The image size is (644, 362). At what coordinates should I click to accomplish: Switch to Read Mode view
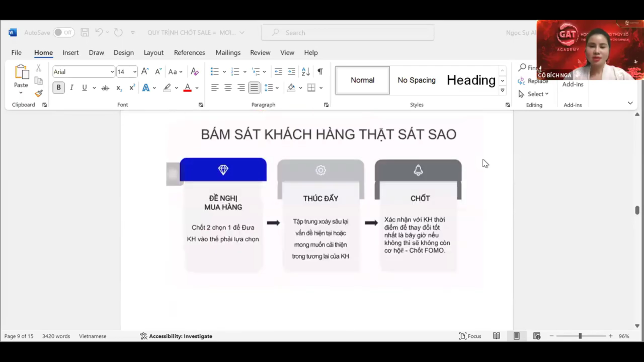[496, 336]
